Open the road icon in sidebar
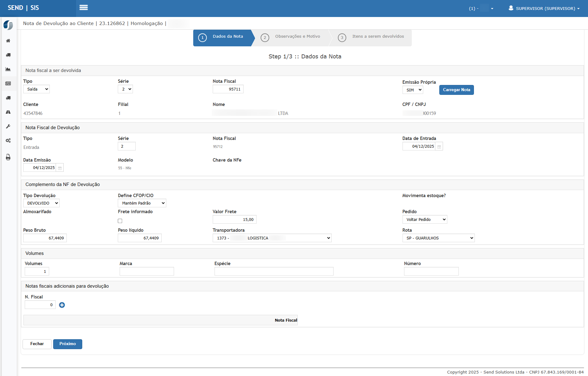 pyautogui.click(x=8, y=112)
